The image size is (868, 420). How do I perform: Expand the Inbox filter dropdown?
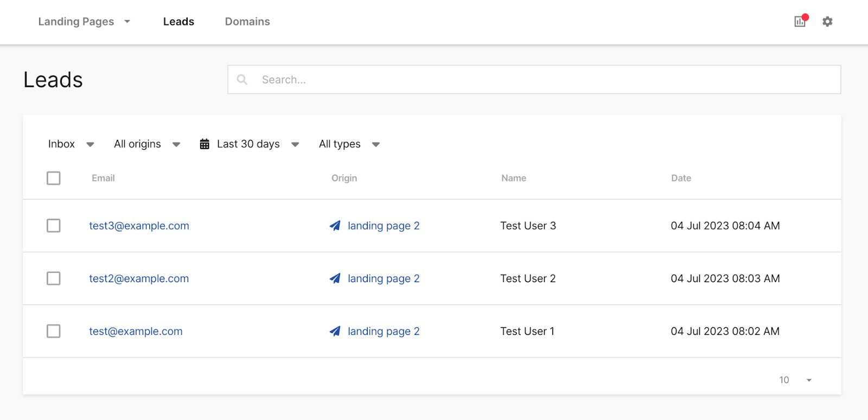point(71,144)
